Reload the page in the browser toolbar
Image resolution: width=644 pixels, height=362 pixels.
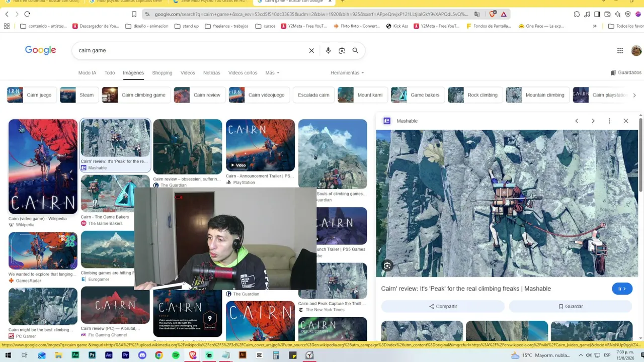27,14
